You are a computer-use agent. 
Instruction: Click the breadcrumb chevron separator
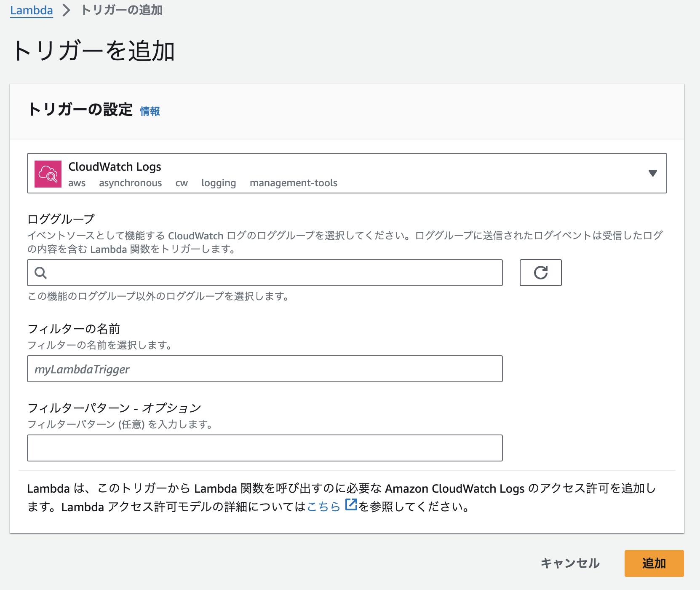tap(66, 11)
